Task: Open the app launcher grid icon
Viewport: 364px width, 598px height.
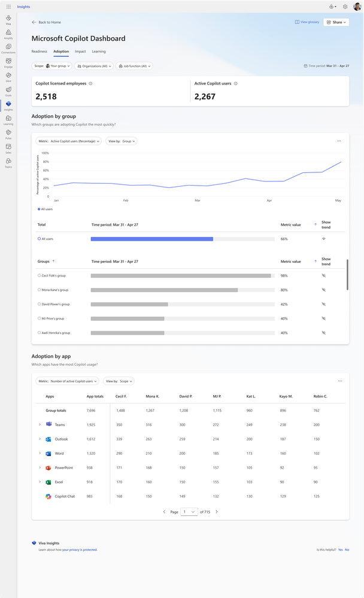Action: pos(8,7)
